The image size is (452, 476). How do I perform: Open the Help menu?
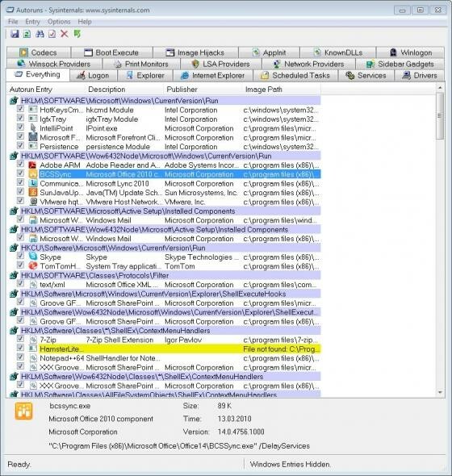point(85,22)
